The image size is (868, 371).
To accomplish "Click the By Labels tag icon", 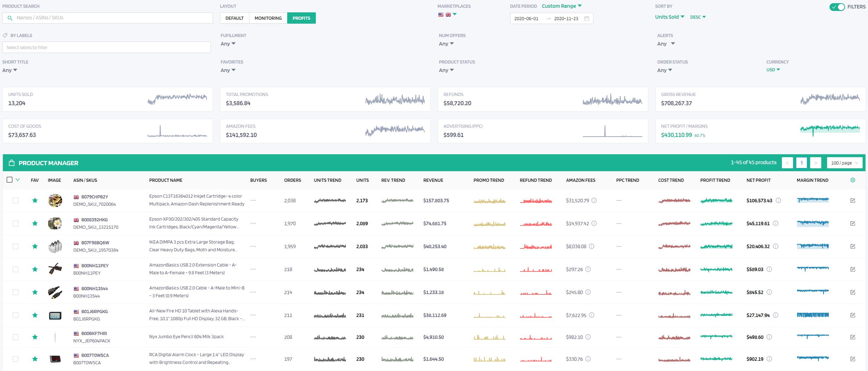I will (5, 35).
